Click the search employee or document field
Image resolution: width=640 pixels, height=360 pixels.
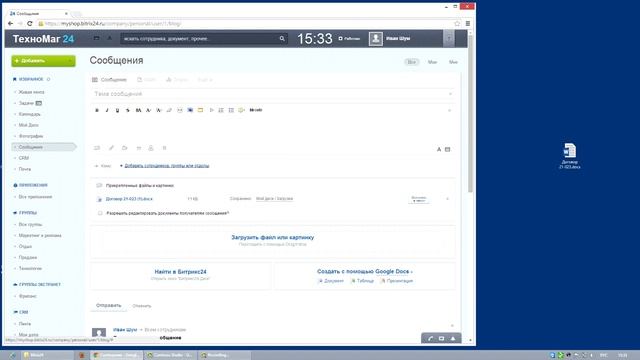click(x=199, y=39)
